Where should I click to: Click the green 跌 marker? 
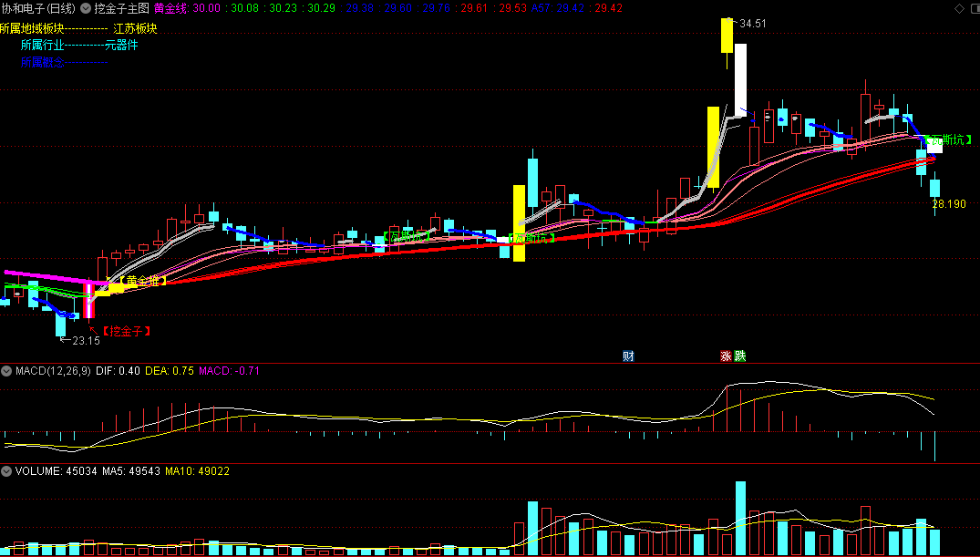[x=740, y=356]
